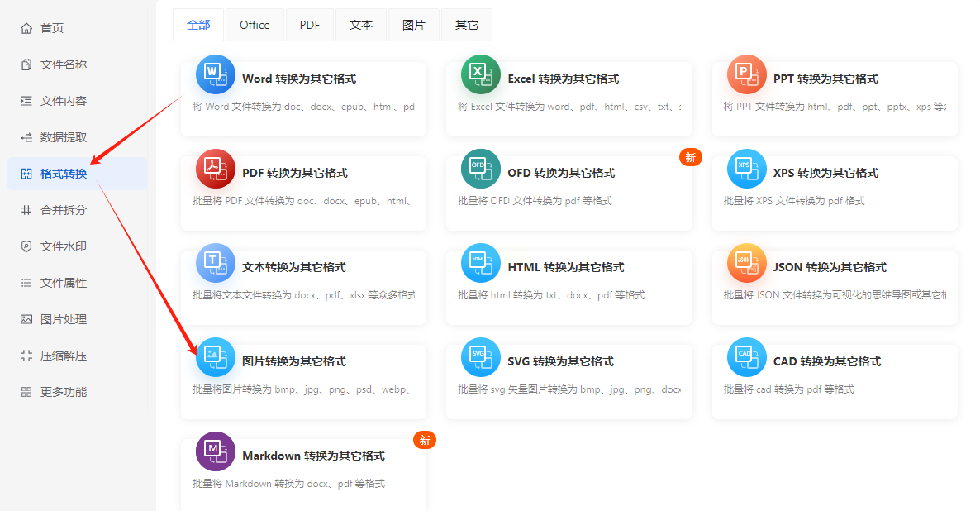
Task: Click the XPS conversion icon
Action: pos(746,170)
